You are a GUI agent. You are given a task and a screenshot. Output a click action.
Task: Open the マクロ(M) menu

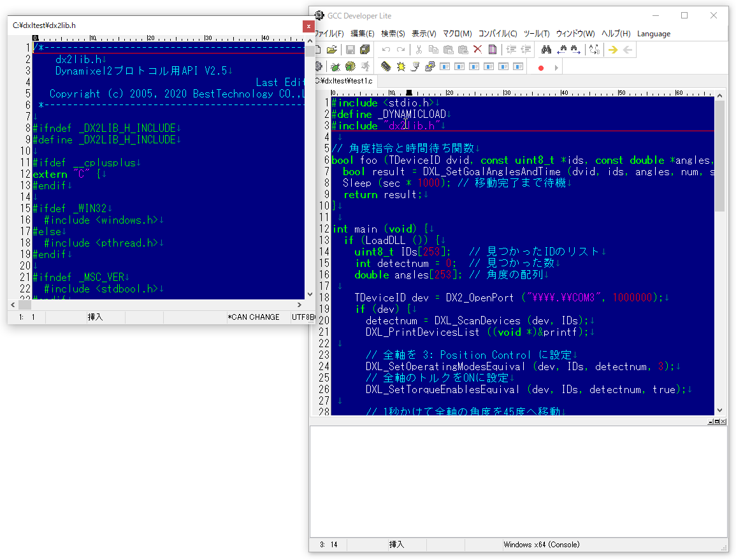[x=457, y=34]
